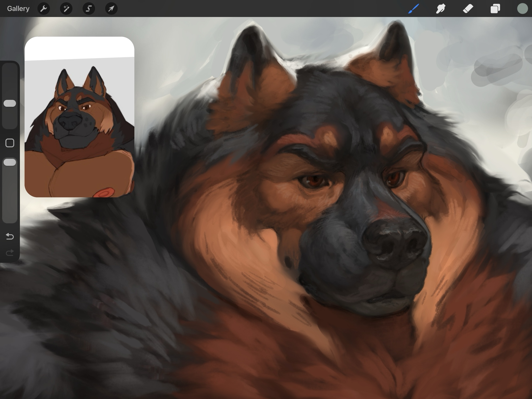Tap the square Modify button

(10, 143)
